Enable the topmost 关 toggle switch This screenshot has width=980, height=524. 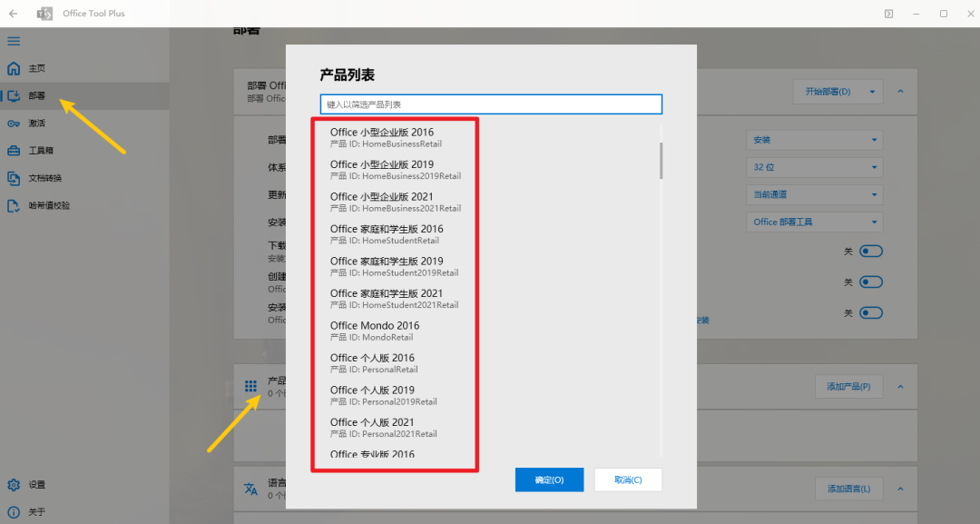pyautogui.click(x=870, y=251)
